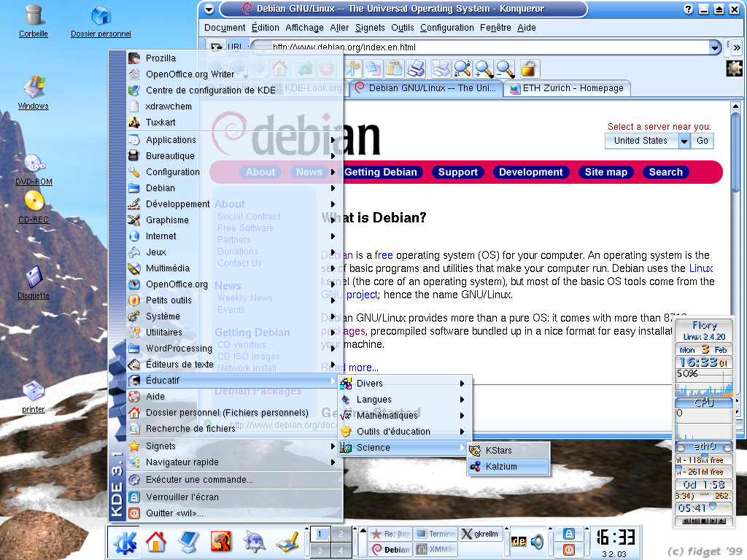Screen dimensions: 747x560
Task: Expand the Multimédia submenu in K menu
Action: click(234, 268)
